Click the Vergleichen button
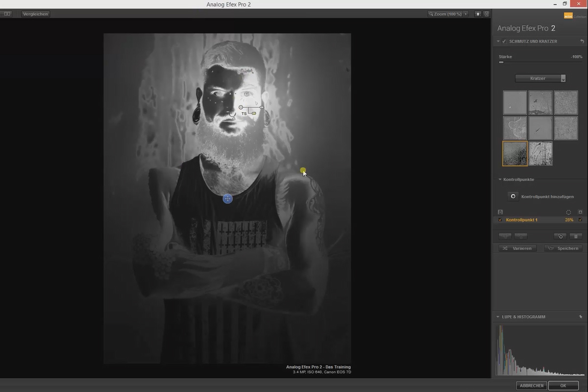The height and width of the screenshot is (392, 588). pyautogui.click(x=35, y=14)
